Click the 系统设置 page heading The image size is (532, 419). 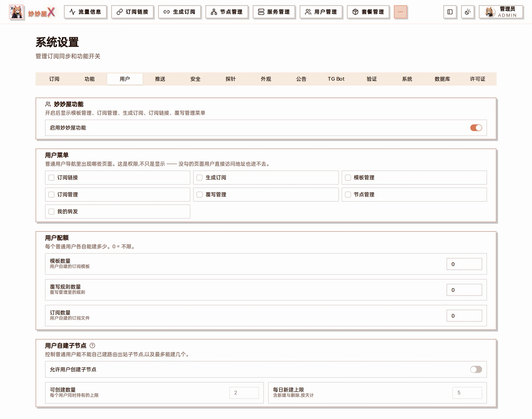57,42
